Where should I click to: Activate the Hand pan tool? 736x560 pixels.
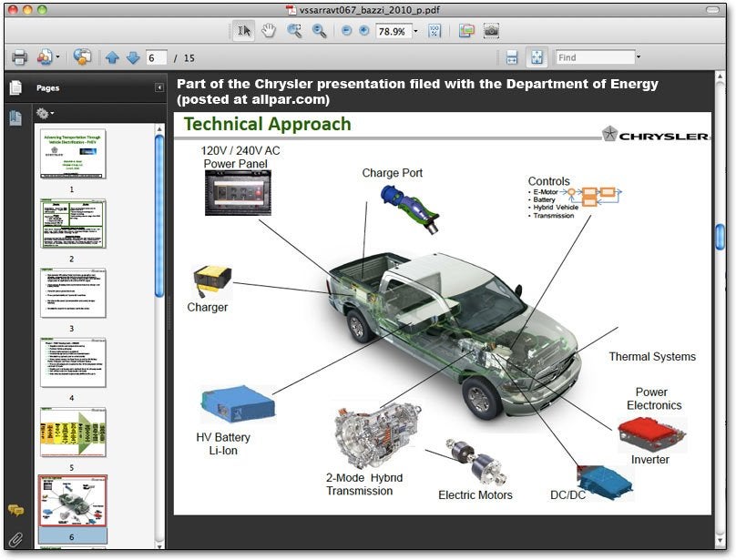(269, 31)
